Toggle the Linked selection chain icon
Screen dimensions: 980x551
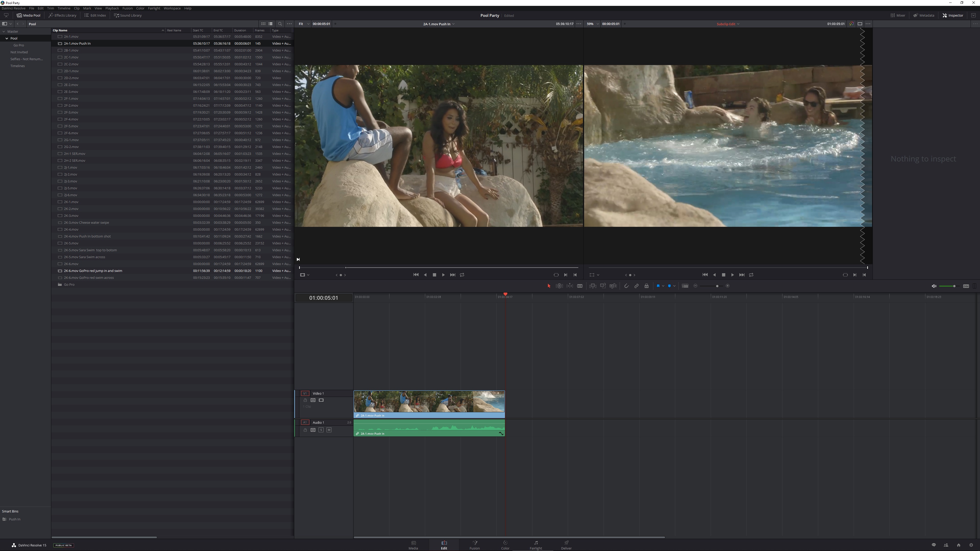pyautogui.click(x=636, y=286)
